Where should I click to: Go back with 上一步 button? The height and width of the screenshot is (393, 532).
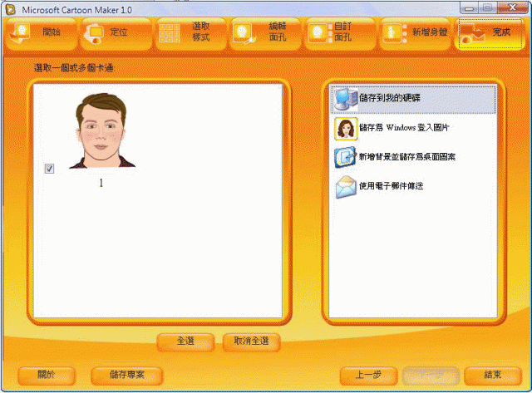(368, 376)
